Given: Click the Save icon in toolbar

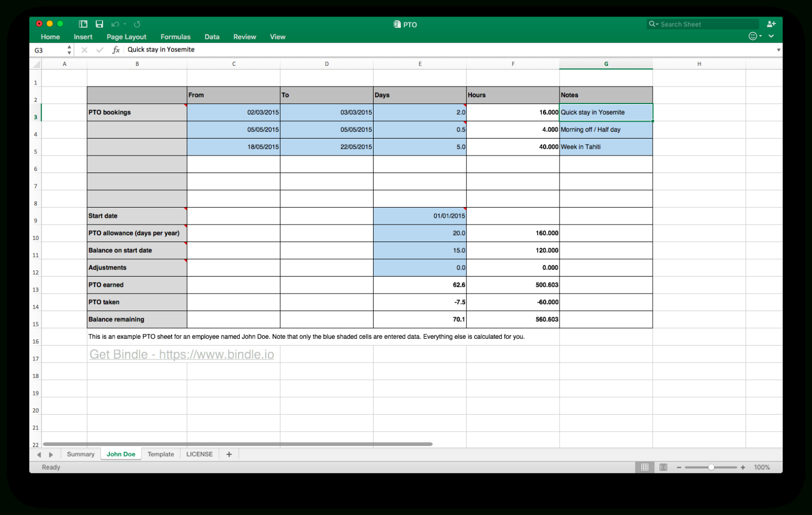Looking at the screenshot, I should pos(99,24).
